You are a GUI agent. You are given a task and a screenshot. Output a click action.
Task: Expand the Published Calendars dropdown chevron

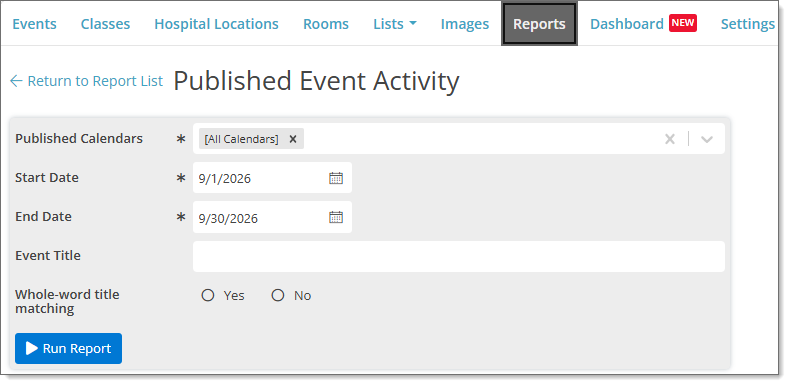point(707,139)
